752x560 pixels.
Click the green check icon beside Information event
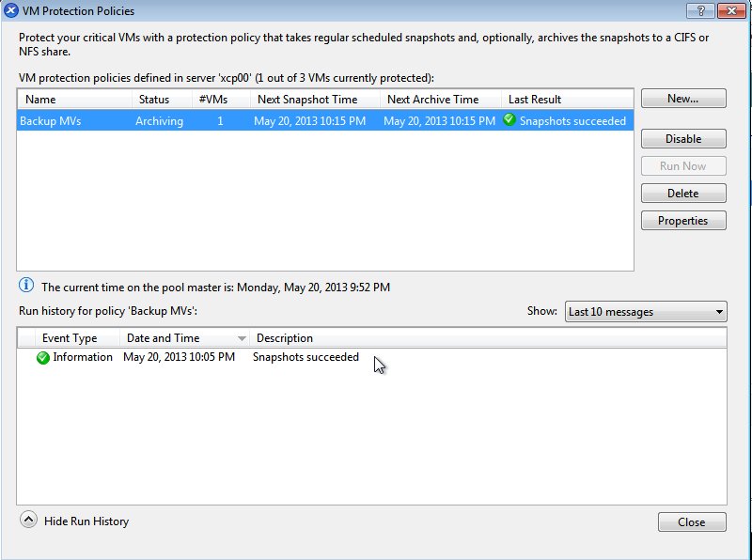[43, 358]
